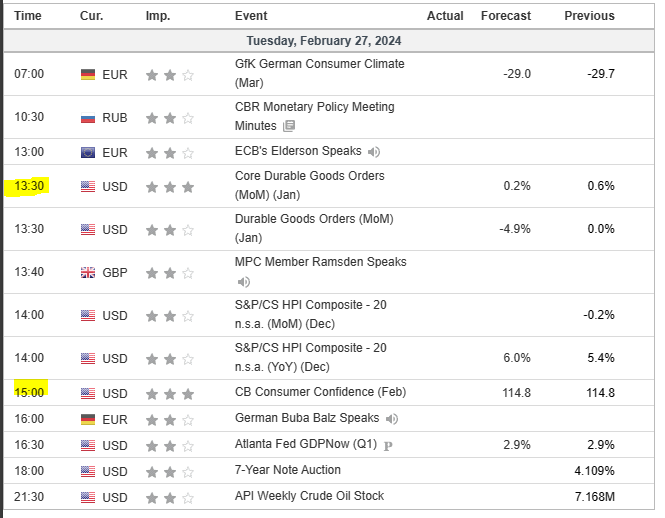
Task: Click importance stars for Core Durable Goods Orders
Action: click(x=168, y=187)
